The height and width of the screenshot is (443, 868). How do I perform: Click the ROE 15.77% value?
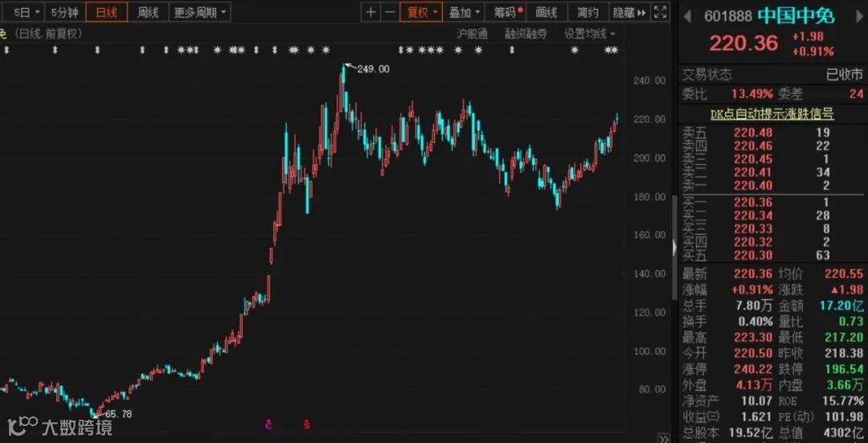click(844, 400)
